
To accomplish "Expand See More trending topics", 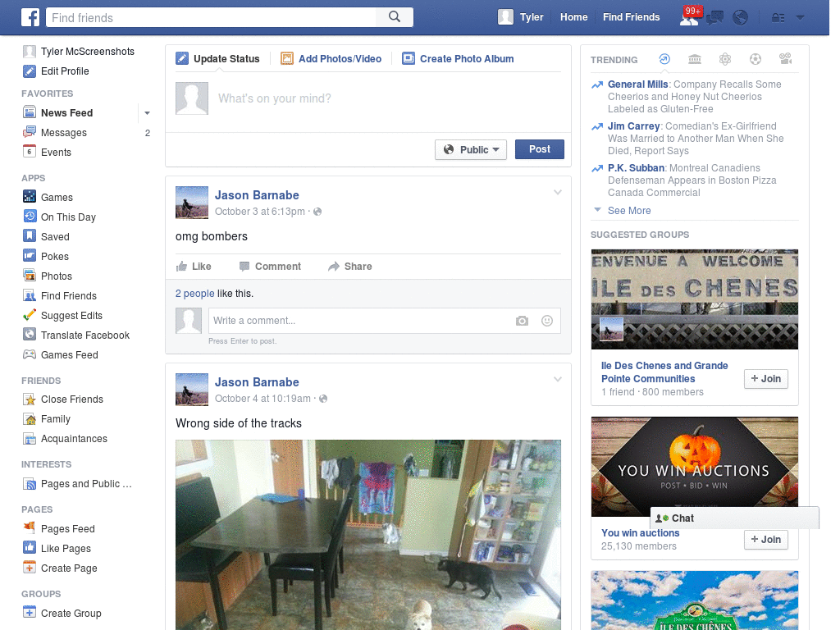I will [629, 211].
